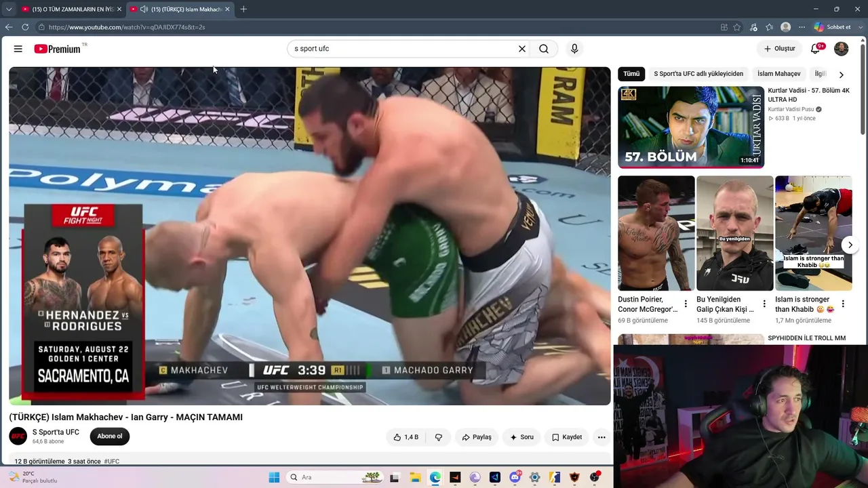Image resolution: width=868 pixels, height=488 pixels.
Task: Open weather widget showing 20°C
Action: click(x=33, y=477)
